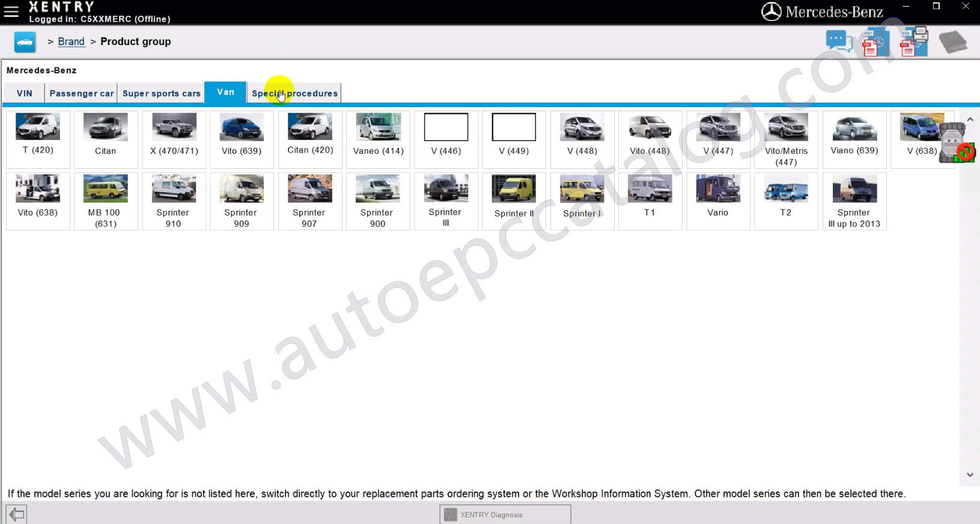This screenshot has width=980, height=524.
Task: Click the scroll down arrow
Action: 970,475
